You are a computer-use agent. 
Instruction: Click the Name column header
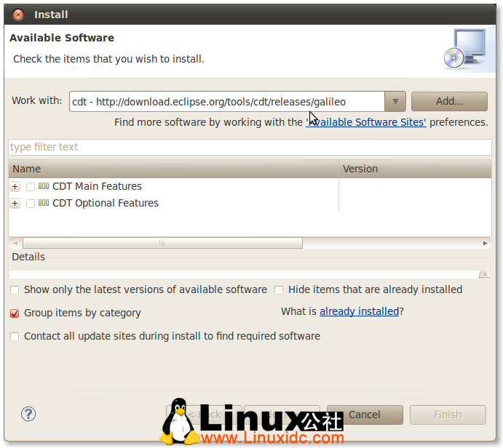[x=173, y=169]
